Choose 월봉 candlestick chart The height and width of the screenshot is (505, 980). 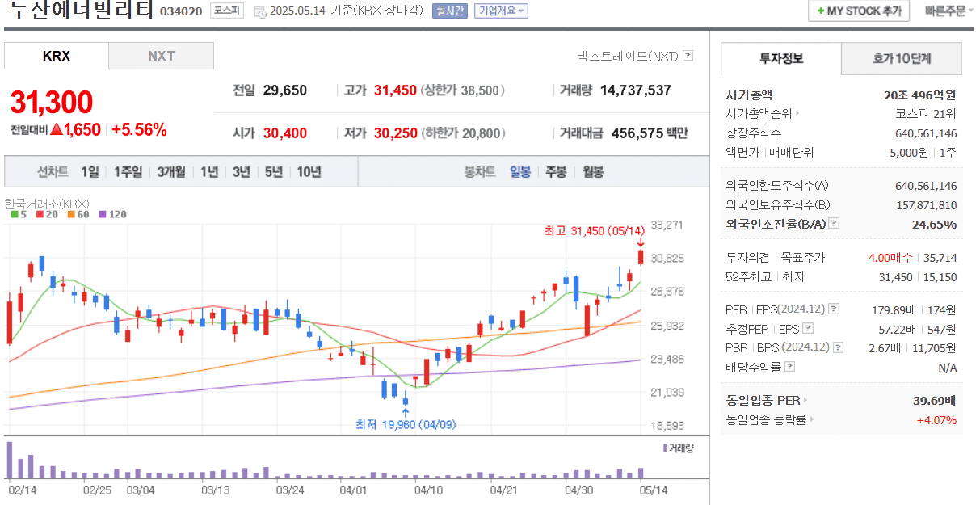click(x=592, y=171)
